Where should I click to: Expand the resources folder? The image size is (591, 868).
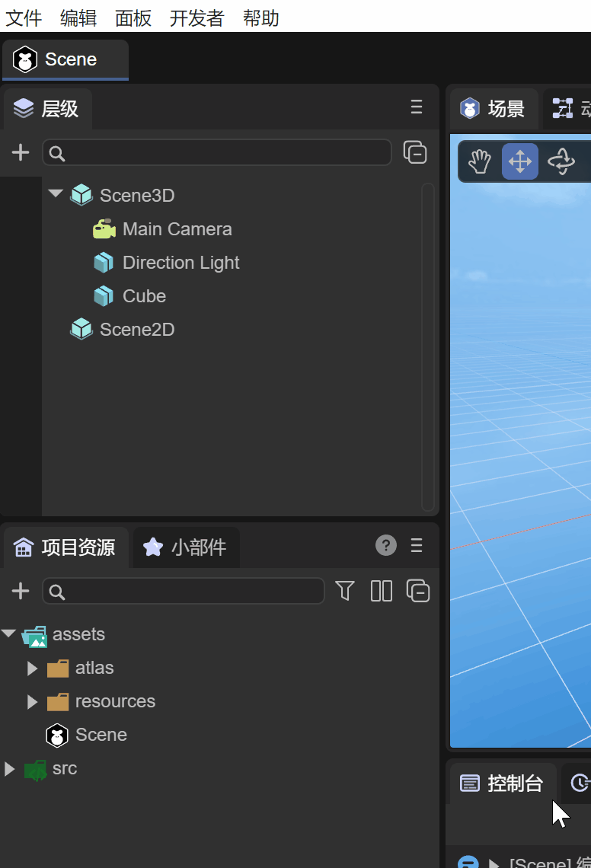click(32, 702)
